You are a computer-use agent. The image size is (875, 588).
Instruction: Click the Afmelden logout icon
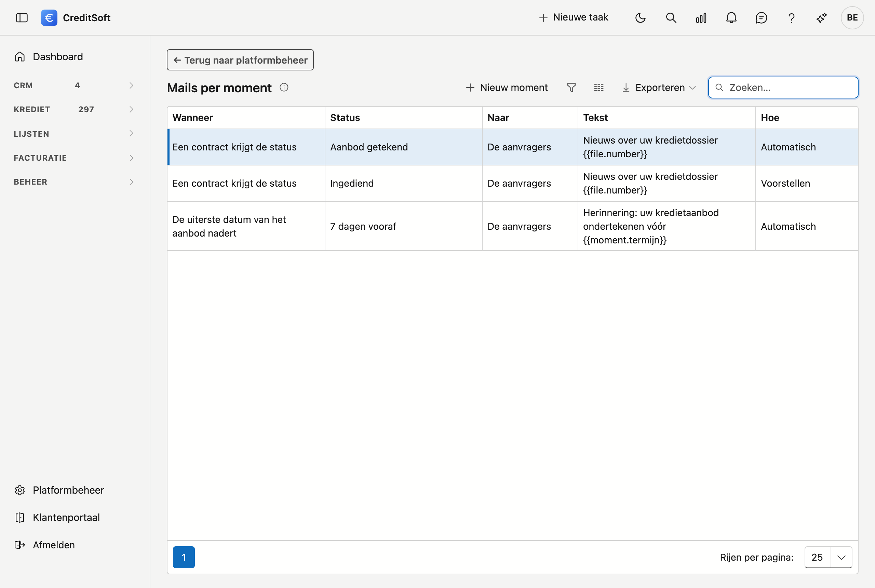pyautogui.click(x=20, y=545)
